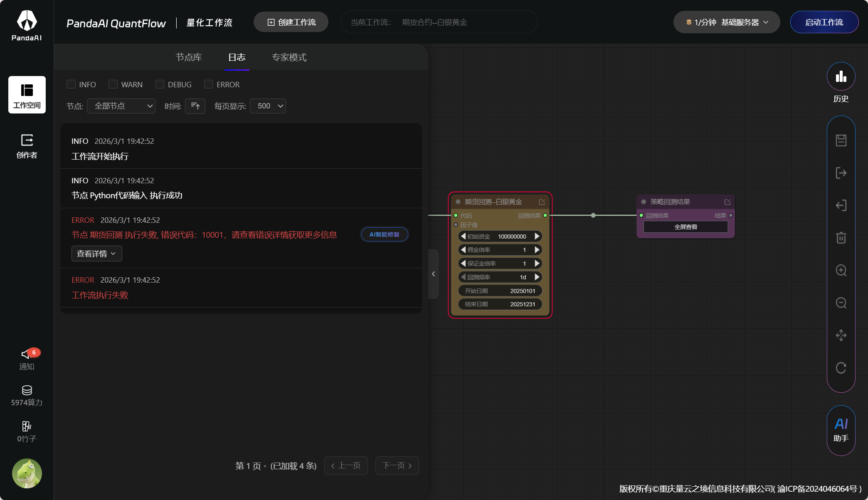Image resolution: width=868 pixels, height=500 pixels.
Task: Click the save workflow icon in right toolbar
Action: click(841, 140)
